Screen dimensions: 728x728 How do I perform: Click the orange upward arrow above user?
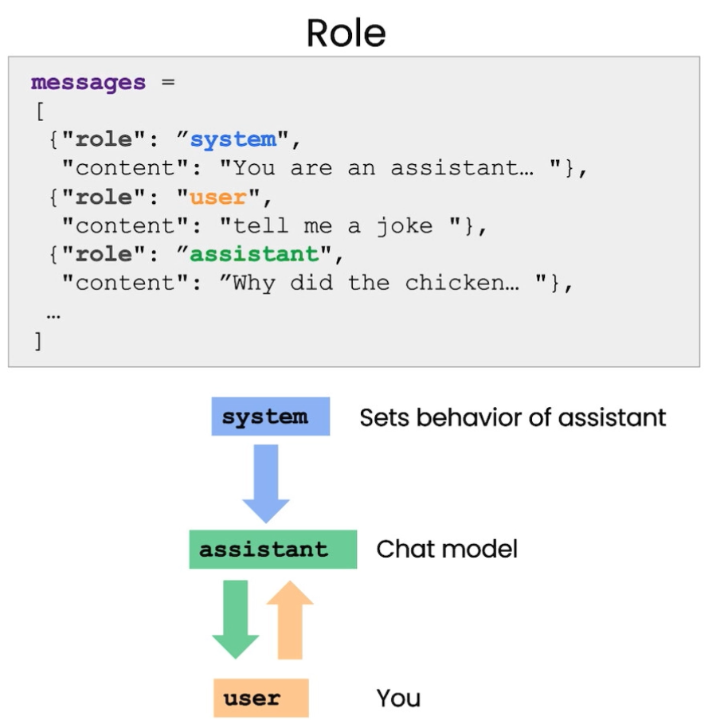290,620
